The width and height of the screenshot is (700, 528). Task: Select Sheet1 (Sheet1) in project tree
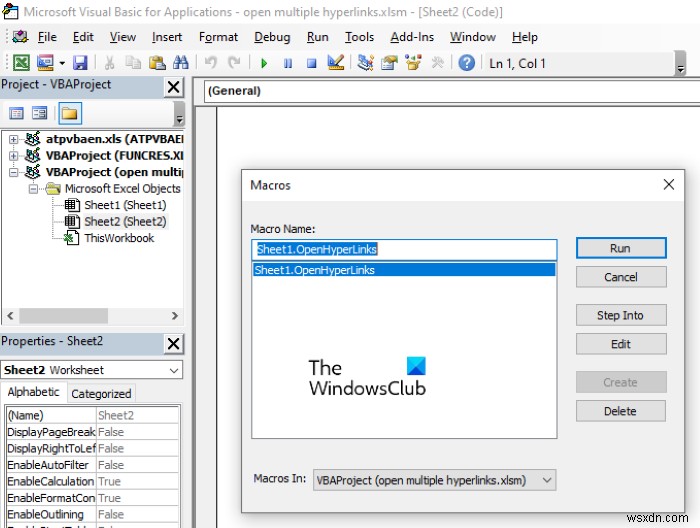coord(125,205)
